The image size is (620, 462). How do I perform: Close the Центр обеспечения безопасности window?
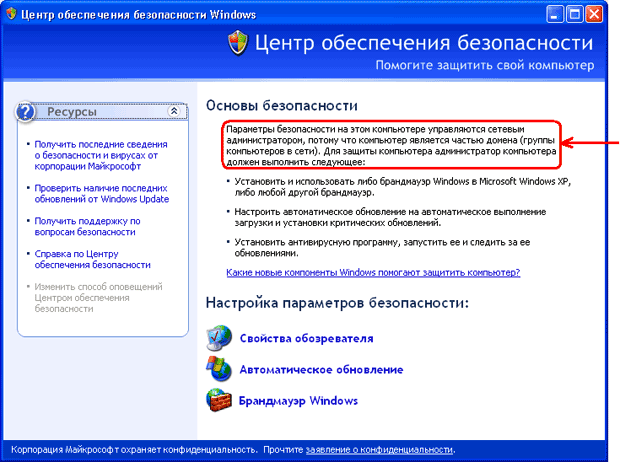(597, 14)
